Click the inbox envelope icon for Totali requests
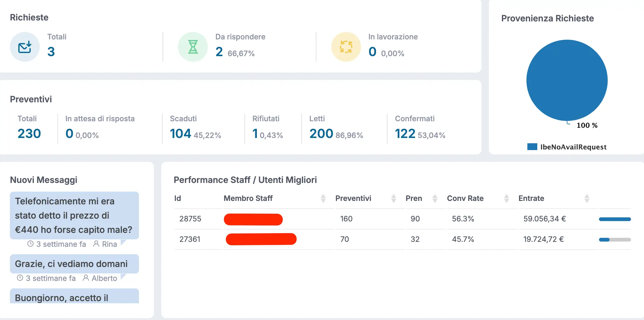The height and width of the screenshot is (320, 644). click(x=25, y=47)
